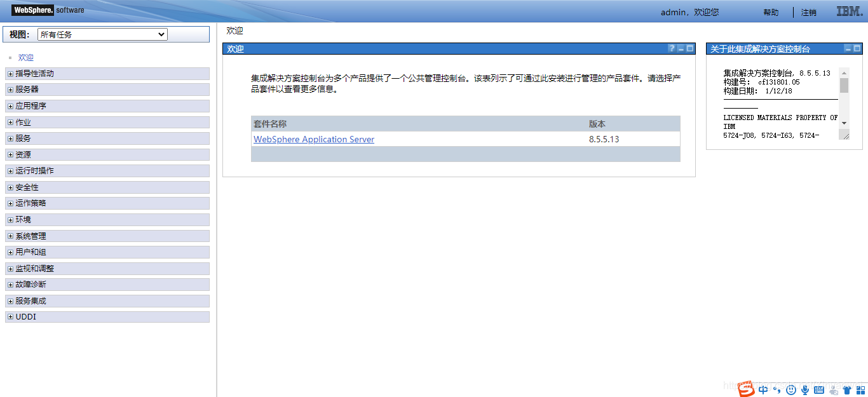Screen dimensions: 868x397
Task: Click the scroll-down arrow in about box
Action: [844, 123]
